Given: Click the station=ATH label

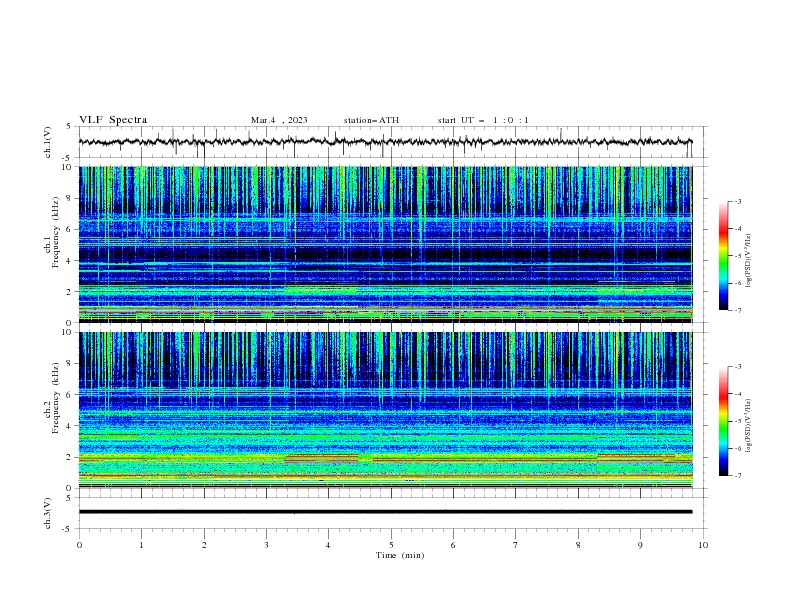Looking at the screenshot, I should pyautogui.click(x=371, y=120).
